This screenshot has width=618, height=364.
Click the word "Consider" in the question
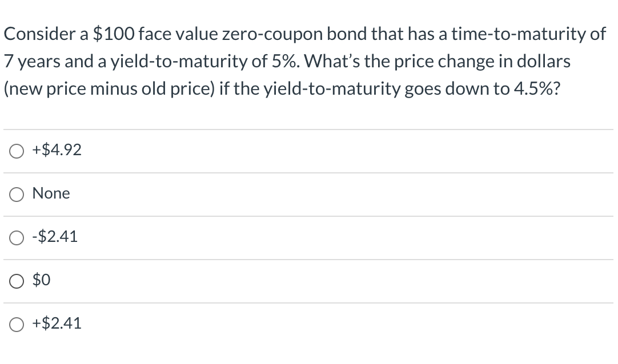pyautogui.click(x=40, y=34)
